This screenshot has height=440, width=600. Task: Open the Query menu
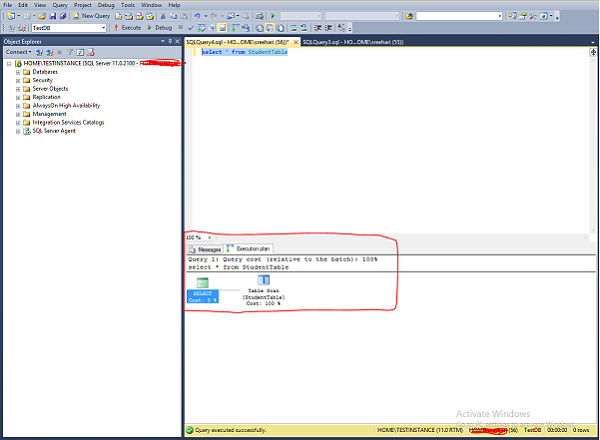(x=60, y=5)
